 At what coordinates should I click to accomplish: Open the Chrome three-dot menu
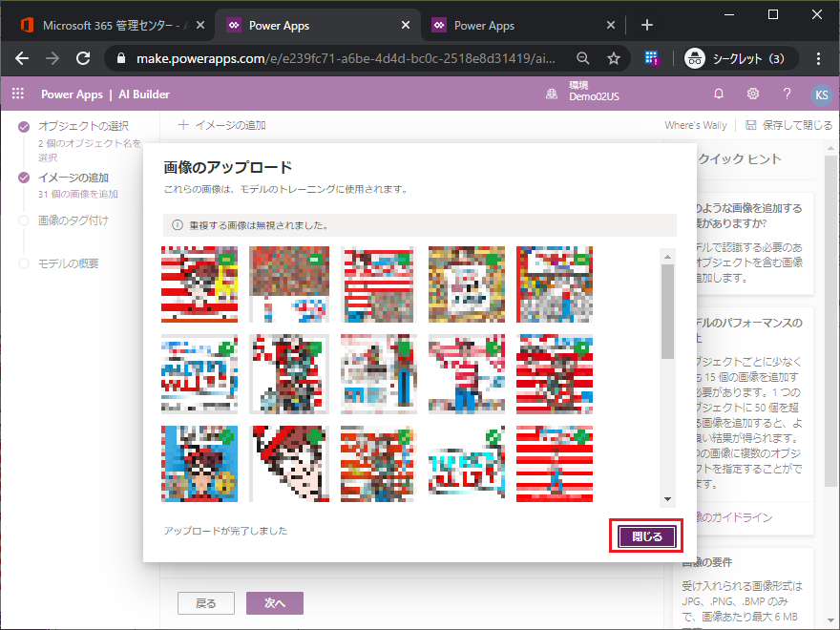pyautogui.click(x=819, y=58)
